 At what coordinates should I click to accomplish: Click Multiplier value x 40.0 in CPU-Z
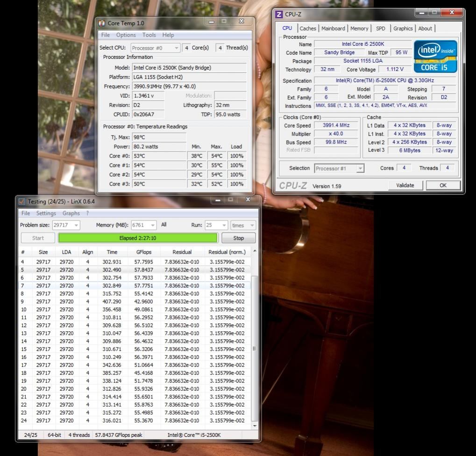(336, 134)
